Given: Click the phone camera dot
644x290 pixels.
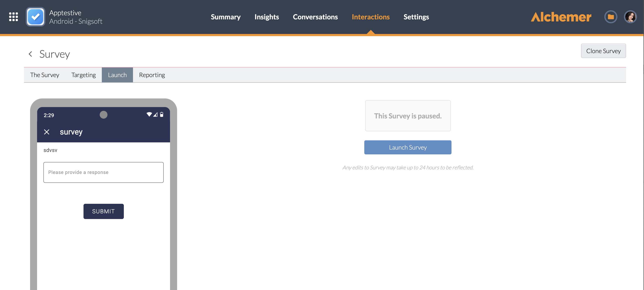Looking at the screenshot, I should (x=104, y=115).
